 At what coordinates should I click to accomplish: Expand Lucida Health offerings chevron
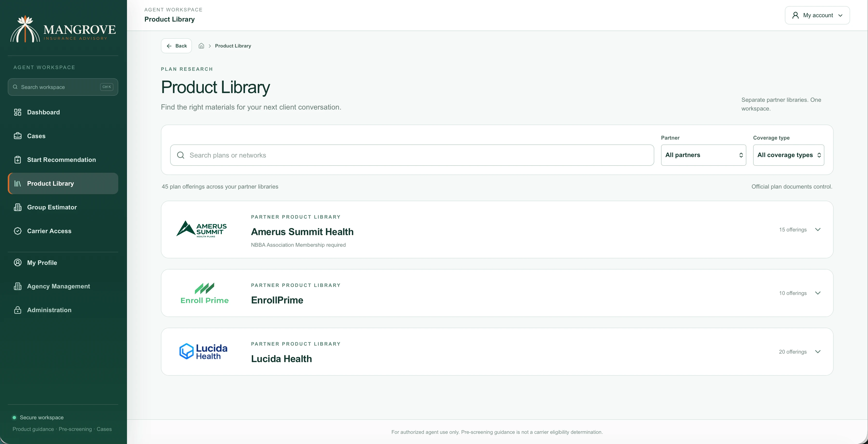point(818,352)
